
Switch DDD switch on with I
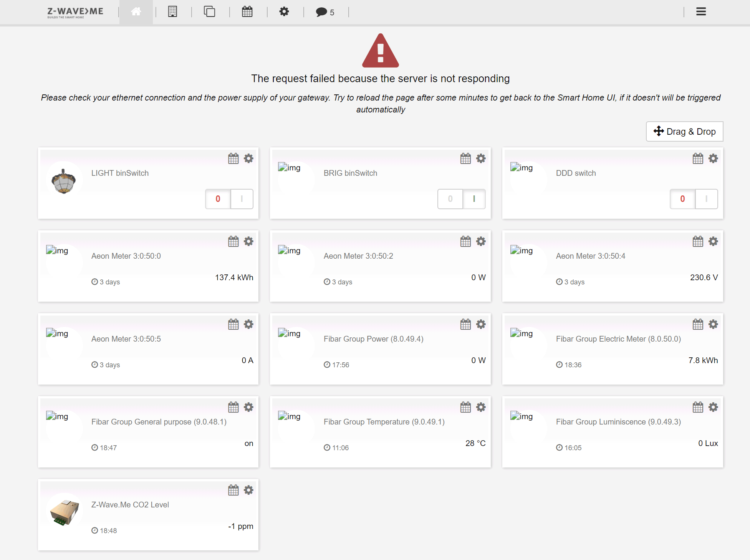707,199
